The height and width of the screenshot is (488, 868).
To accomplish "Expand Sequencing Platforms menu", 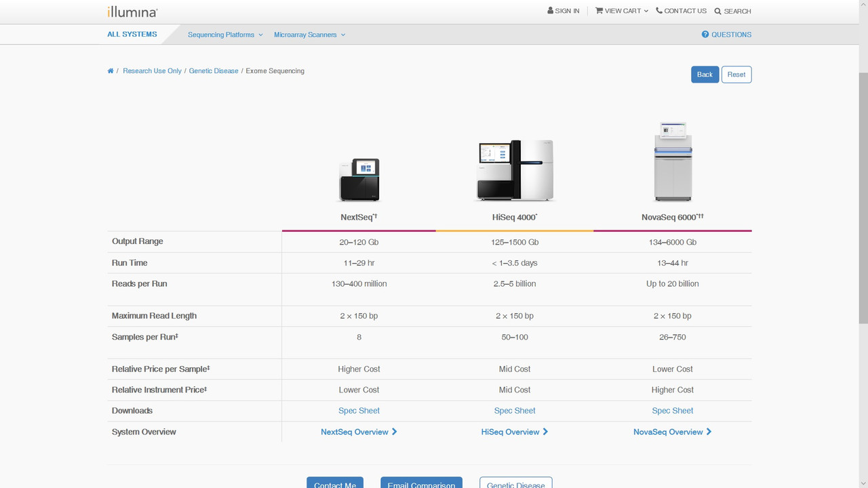I will pos(225,35).
